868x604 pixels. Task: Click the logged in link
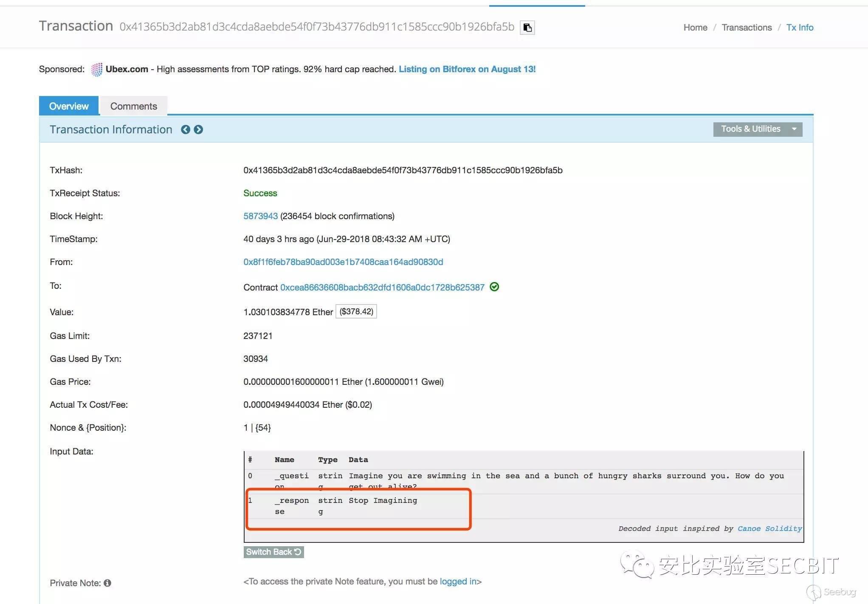tap(459, 581)
